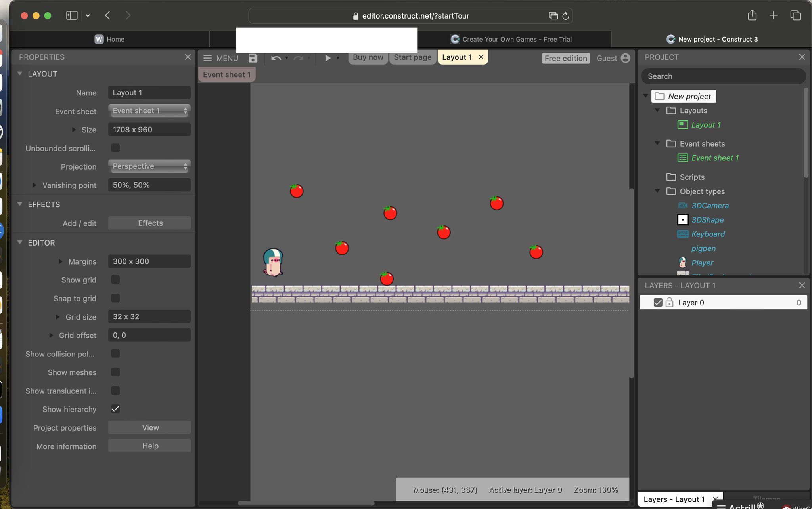Open the Event sheet 1 tab
812x509 pixels.
pos(226,74)
